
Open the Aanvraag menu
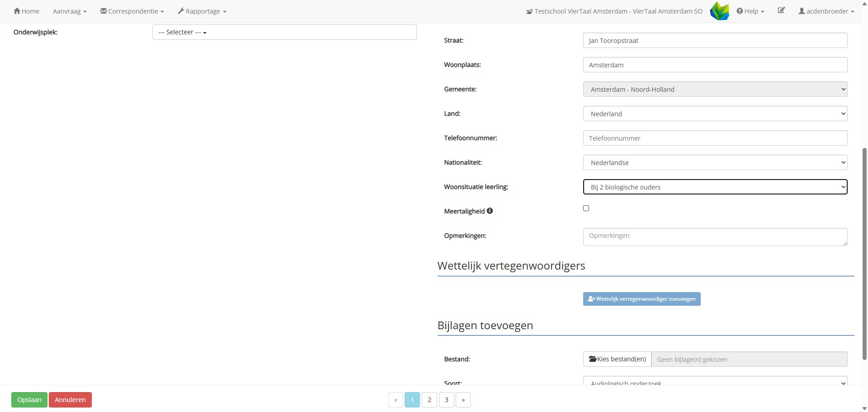tap(70, 11)
